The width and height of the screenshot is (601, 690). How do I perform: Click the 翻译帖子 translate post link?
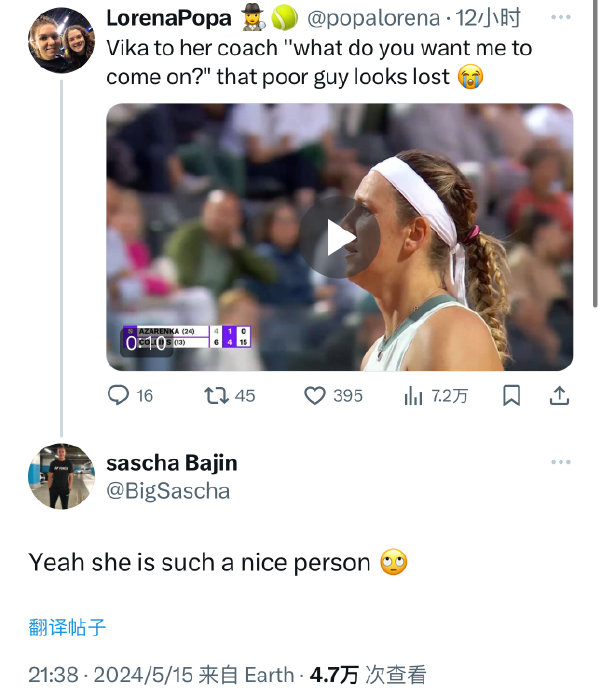pos(67,628)
